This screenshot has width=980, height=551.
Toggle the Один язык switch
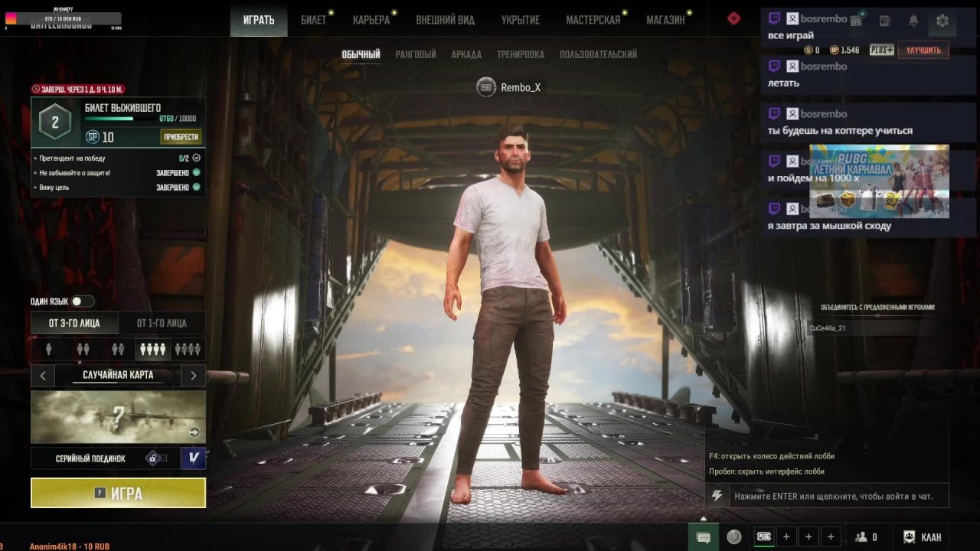[83, 302]
